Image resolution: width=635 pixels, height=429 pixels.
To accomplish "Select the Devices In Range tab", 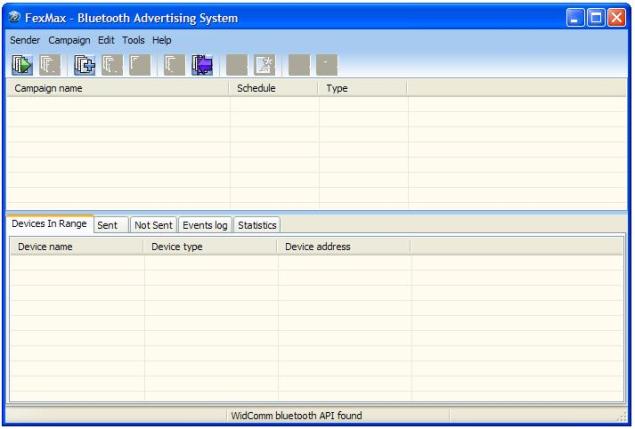I will [x=49, y=224].
